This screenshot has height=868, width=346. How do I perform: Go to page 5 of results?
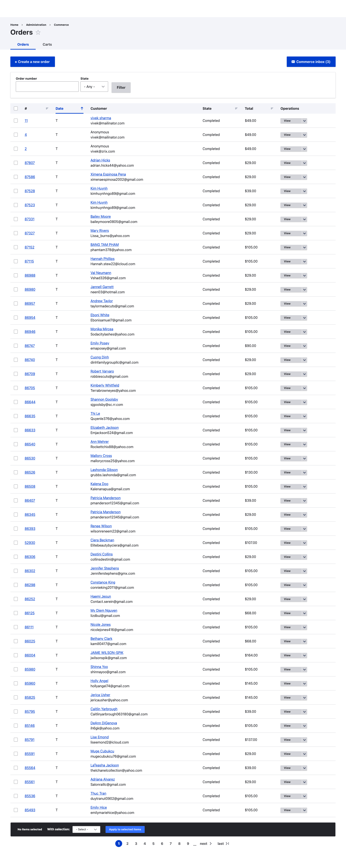[x=153, y=843]
